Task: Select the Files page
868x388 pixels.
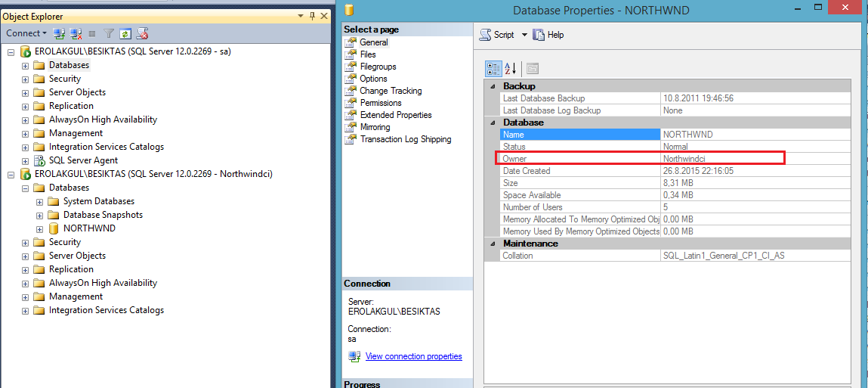Action: point(368,54)
